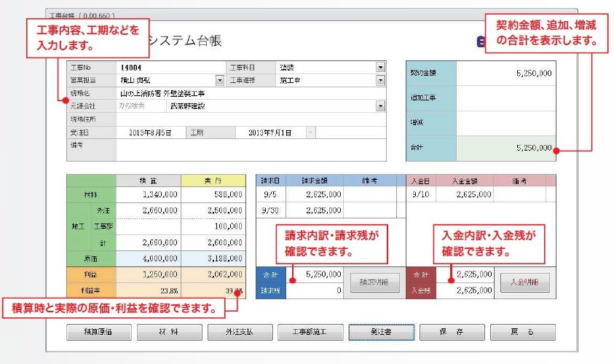Image resolution: width=614 pixels, height=364 pixels.
Task: Select 原価 実行 cell 3,188,000
Action: pos(213,258)
